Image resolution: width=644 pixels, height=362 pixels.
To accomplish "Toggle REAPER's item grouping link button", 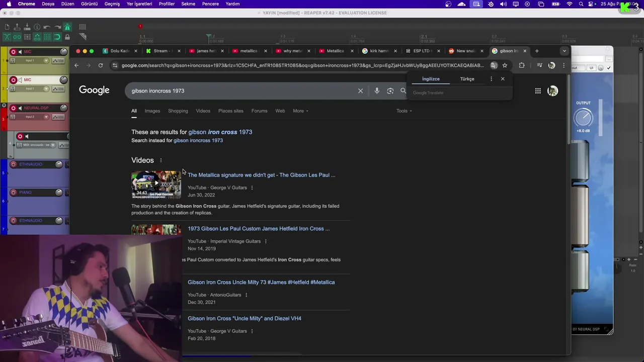I will coord(17,37).
